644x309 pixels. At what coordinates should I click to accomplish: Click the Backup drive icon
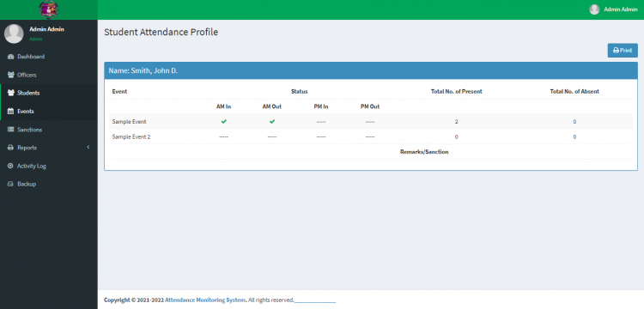point(11,185)
